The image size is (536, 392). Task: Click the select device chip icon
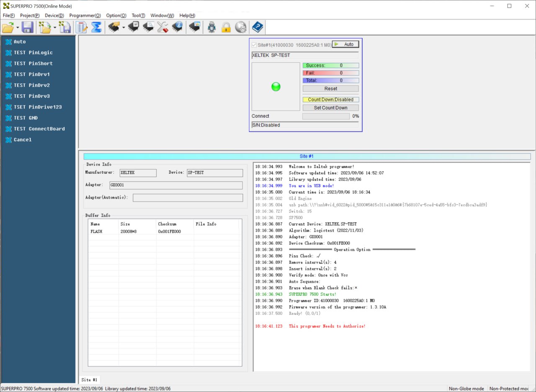point(113,28)
